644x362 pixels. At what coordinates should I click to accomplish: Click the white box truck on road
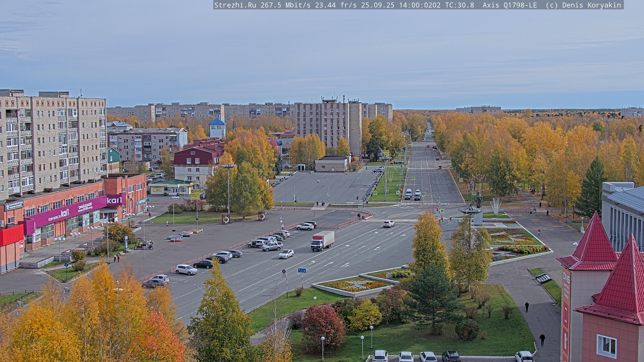pos(322,240)
